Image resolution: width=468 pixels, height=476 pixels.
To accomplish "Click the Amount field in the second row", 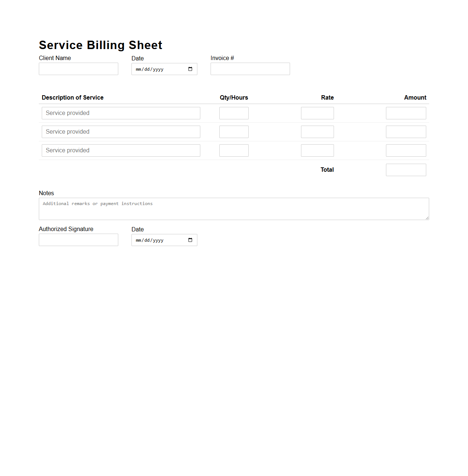I will click(406, 131).
